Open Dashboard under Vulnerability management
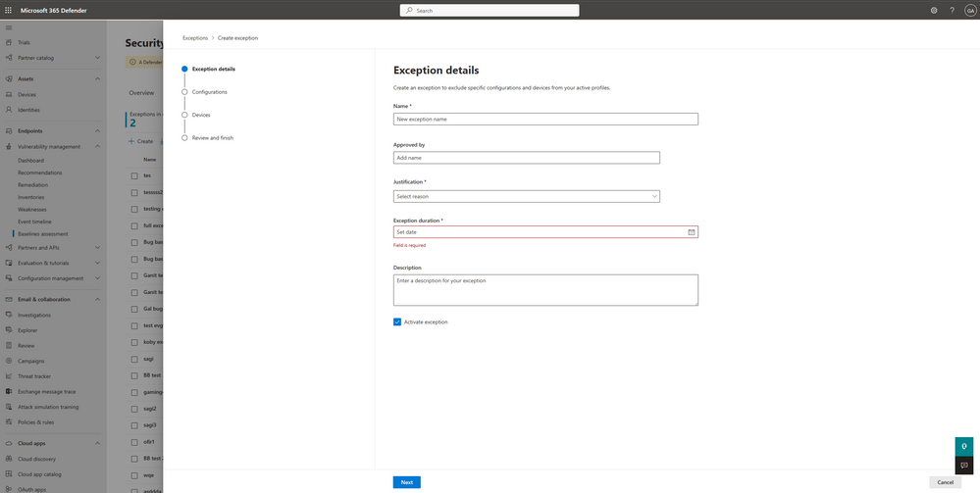This screenshot has height=493, width=980. click(30, 161)
